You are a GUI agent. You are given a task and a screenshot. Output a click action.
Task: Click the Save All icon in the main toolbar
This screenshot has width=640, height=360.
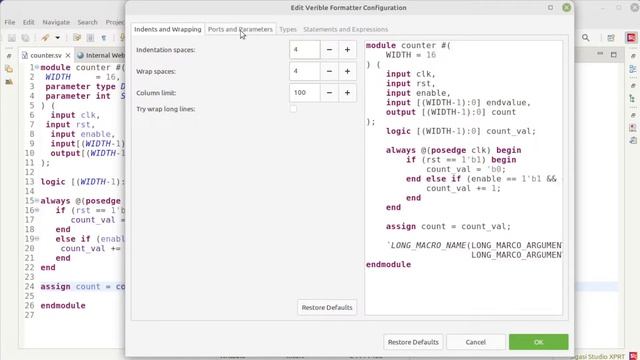tap(25, 38)
